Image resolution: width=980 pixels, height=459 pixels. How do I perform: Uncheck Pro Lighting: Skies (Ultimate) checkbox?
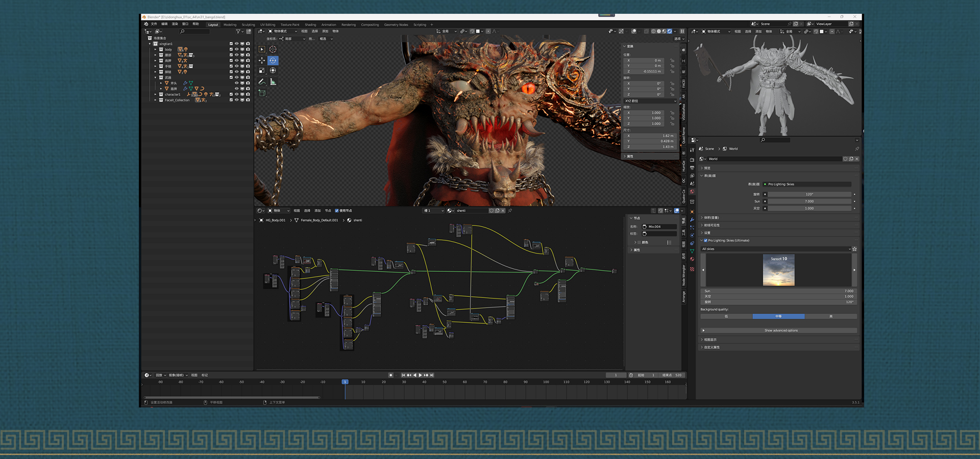click(705, 241)
